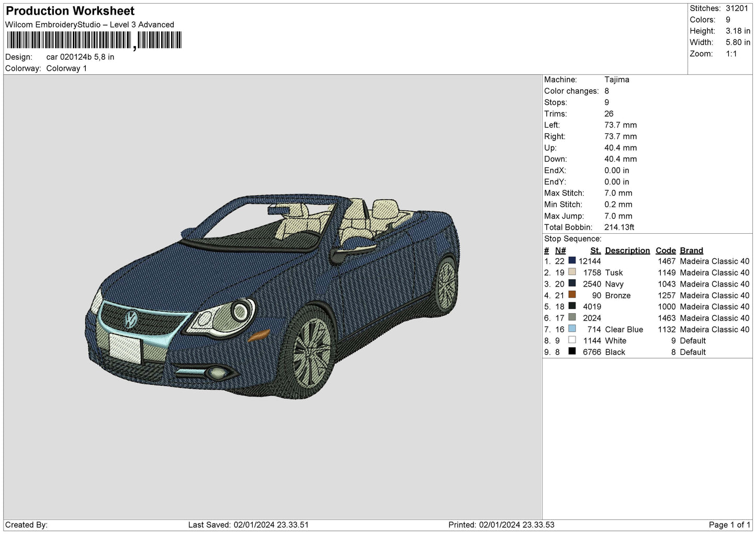Click the Max Stitch value 7.0 mm

tap(618, 193)
